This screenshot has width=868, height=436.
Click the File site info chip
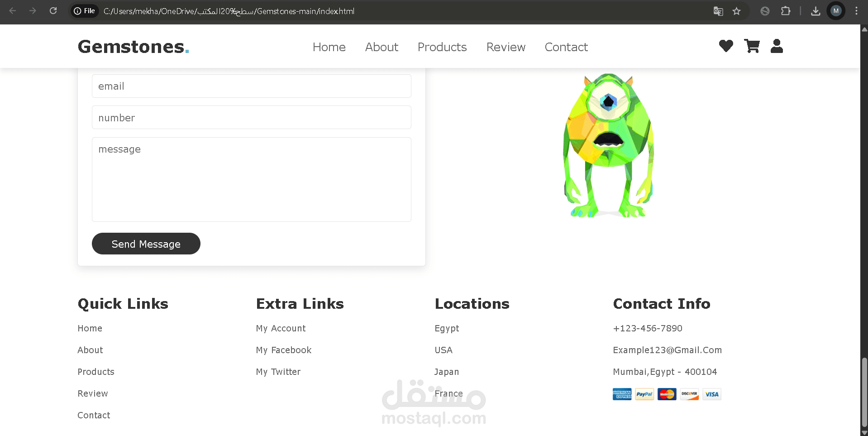[85, 11]
